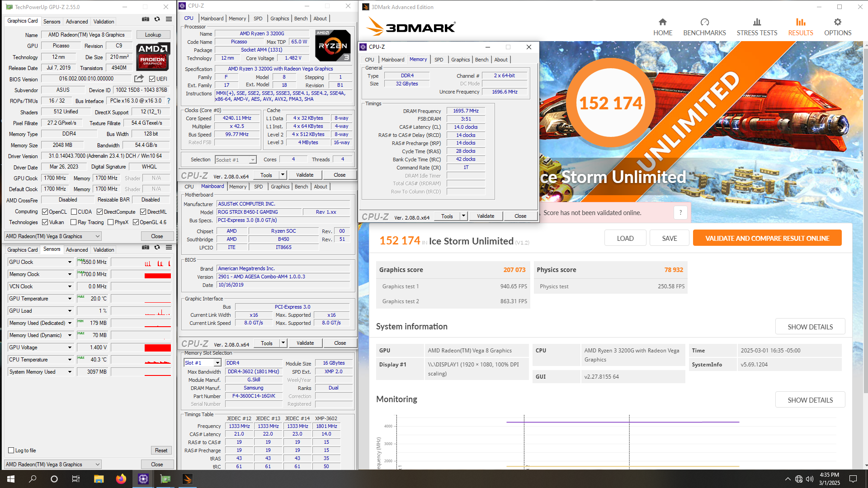This screenshot has width=868, height=488.
Task: Open hamburger menu in GPU-Z Sensors panel
Action: point(169,247)
